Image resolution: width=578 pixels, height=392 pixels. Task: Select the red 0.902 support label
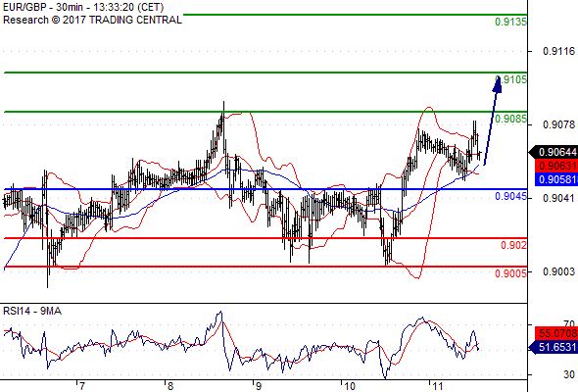(x=513, y=245)
